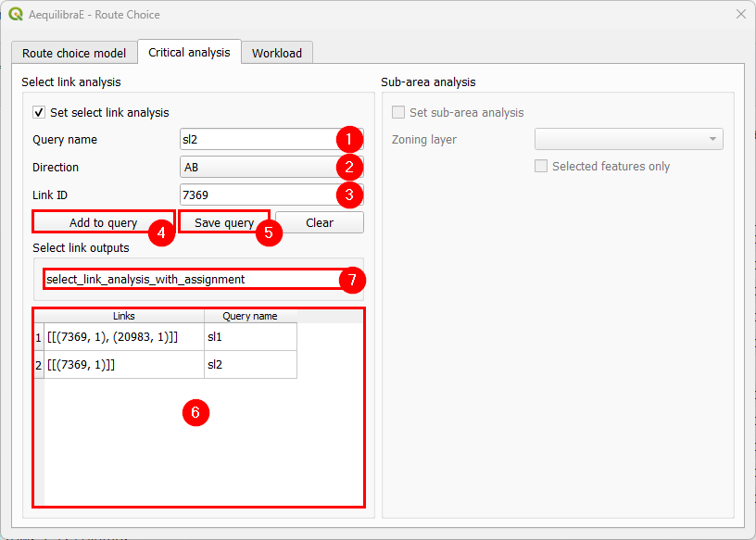Select the Links cell in row 2
Image resolution: width=756 pixels, height=540 pixels.
click(x=123, y=365)
